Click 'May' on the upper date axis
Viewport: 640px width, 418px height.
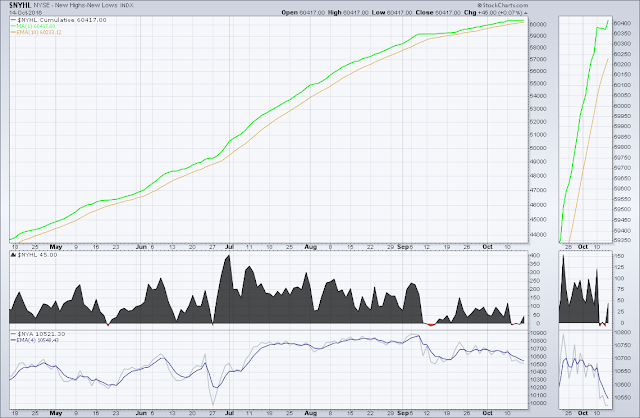pos(56,247)
